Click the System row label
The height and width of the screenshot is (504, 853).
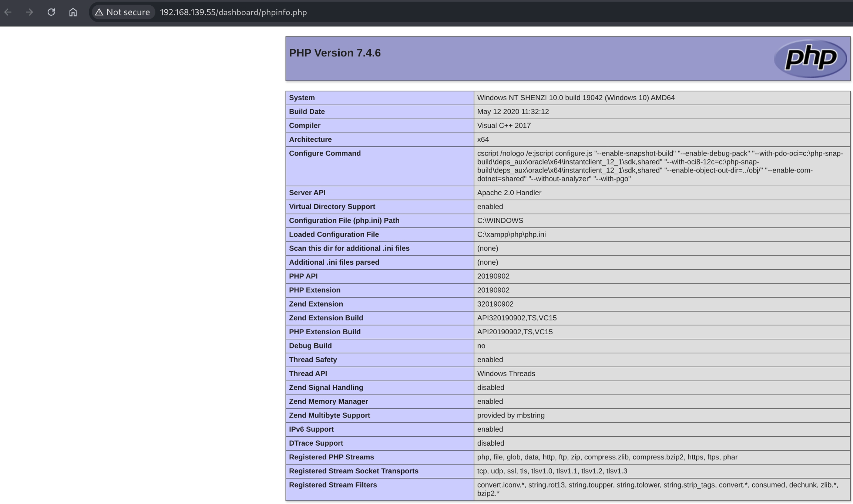tap(302, 98)
